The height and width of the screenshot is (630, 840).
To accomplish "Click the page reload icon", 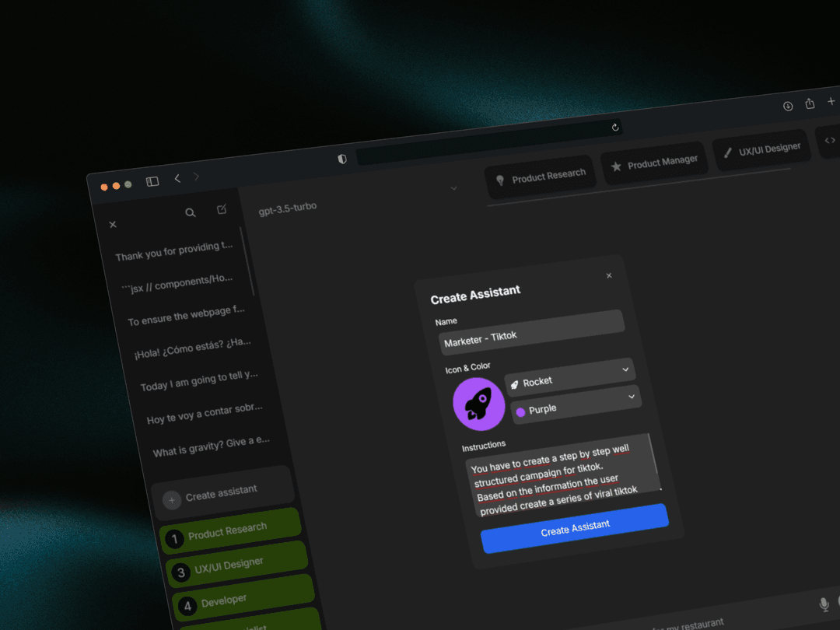I will point(615,128).
